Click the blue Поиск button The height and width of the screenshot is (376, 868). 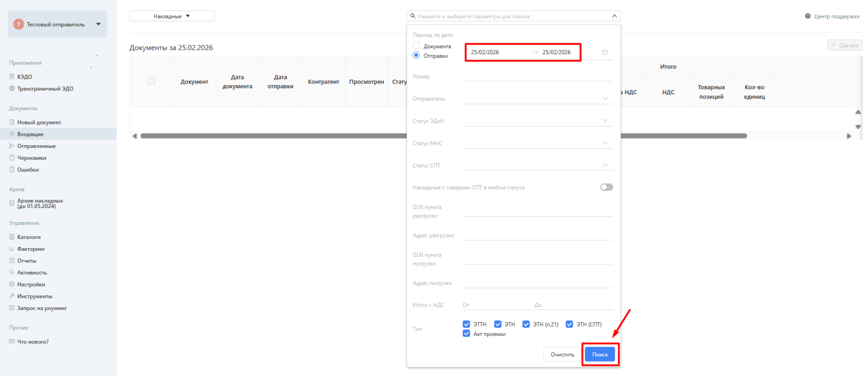(599, 354)
